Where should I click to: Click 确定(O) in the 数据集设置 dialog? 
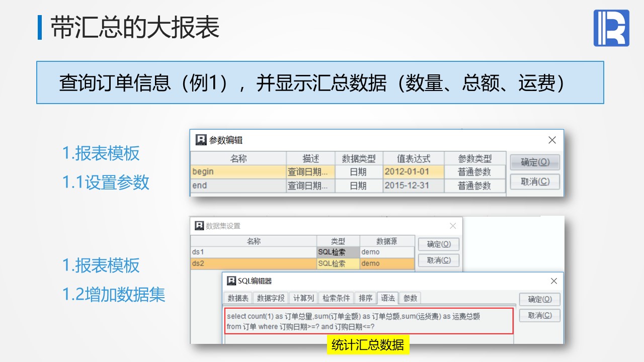pyautogui.click(x=439, y=244)
